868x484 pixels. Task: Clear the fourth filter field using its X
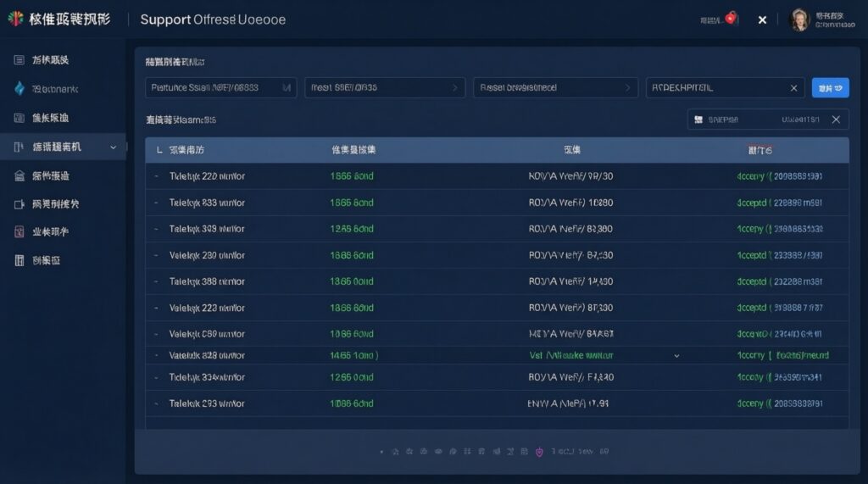pos(793,87)
